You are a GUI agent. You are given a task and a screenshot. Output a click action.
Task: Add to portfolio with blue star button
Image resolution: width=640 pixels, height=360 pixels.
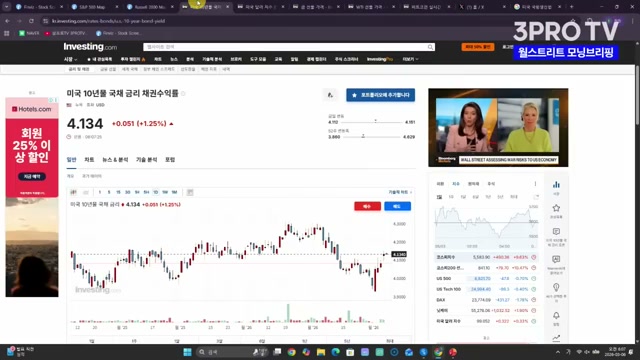381,95
